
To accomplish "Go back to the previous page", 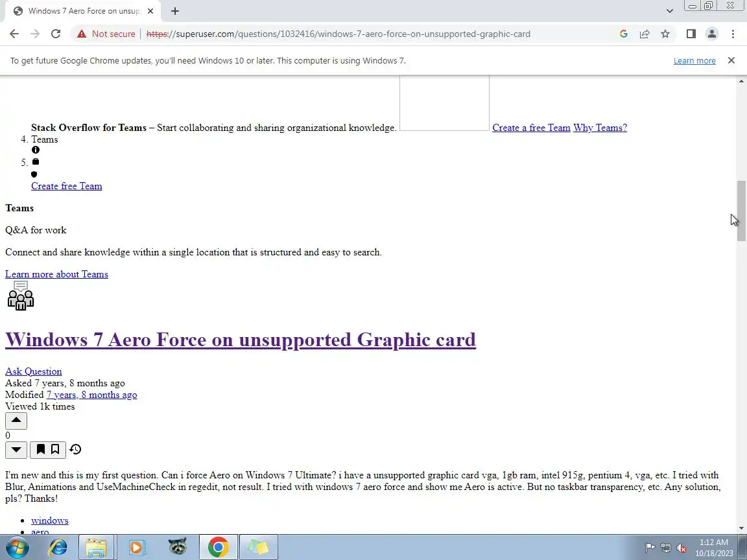I will (14, 34).
